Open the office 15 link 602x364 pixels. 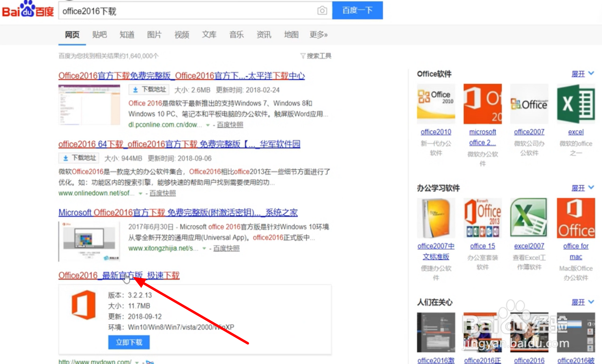[x=483, y=246]
